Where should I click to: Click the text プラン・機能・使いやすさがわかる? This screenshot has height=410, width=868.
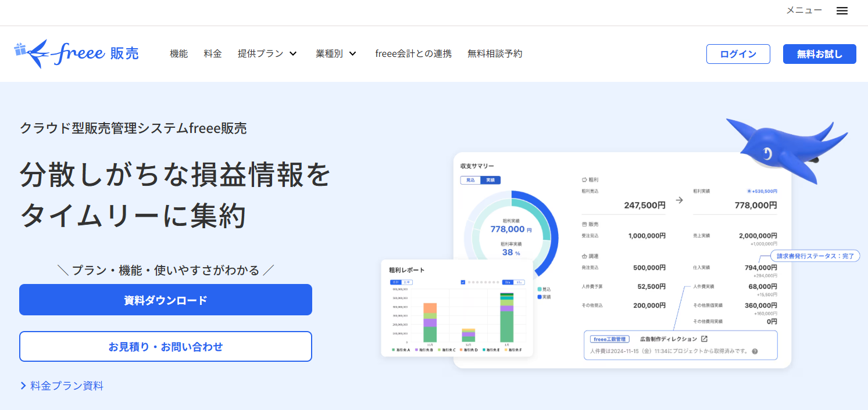click(x=166, y=270)
